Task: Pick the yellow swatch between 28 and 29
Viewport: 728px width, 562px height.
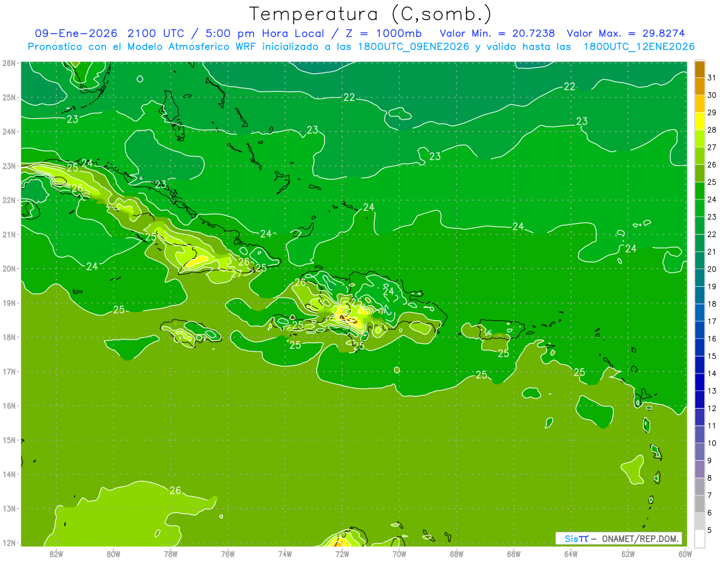Action: tap(699, 121)
